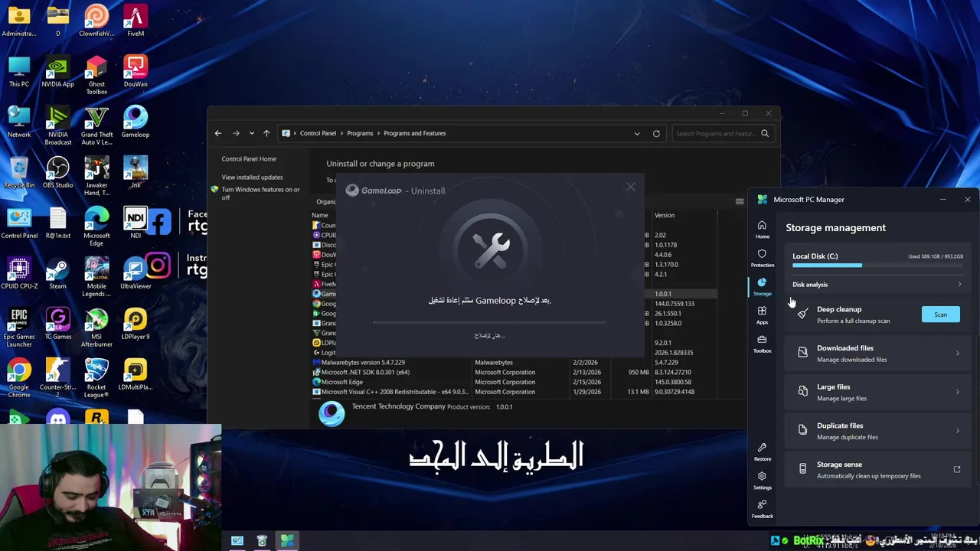Click DouWan desktop icon
980x551 pixels.
tap(136, 71)
